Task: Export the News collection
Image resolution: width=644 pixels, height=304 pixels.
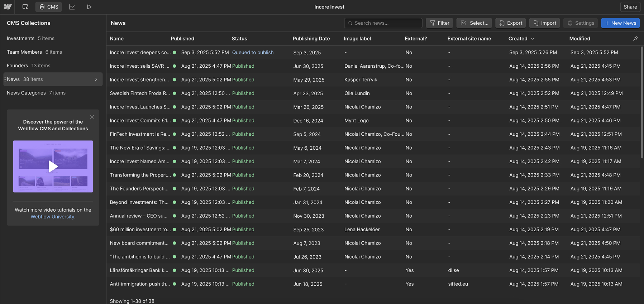Action: pyautogui.click(x=511, y=23)
